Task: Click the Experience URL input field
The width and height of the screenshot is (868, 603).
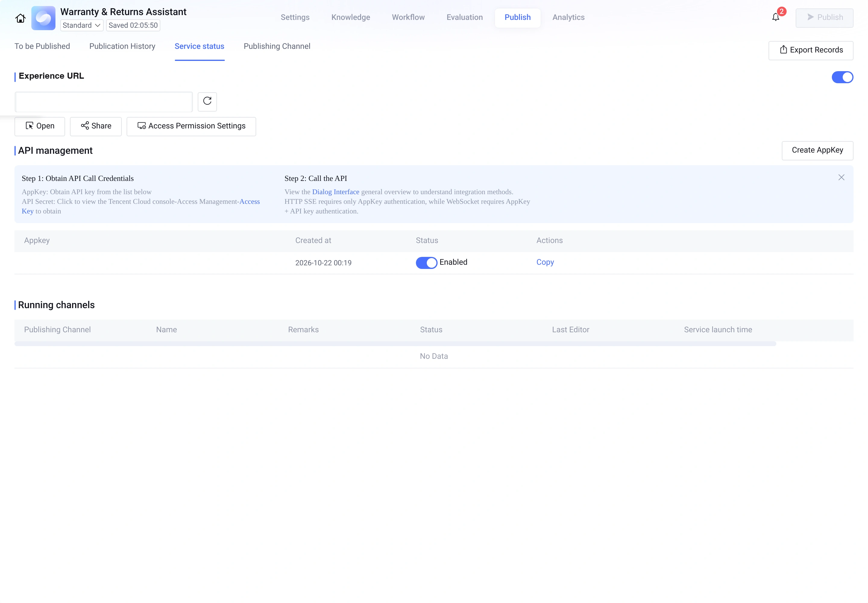Action: pyautogui.click(x=104, y=102)
